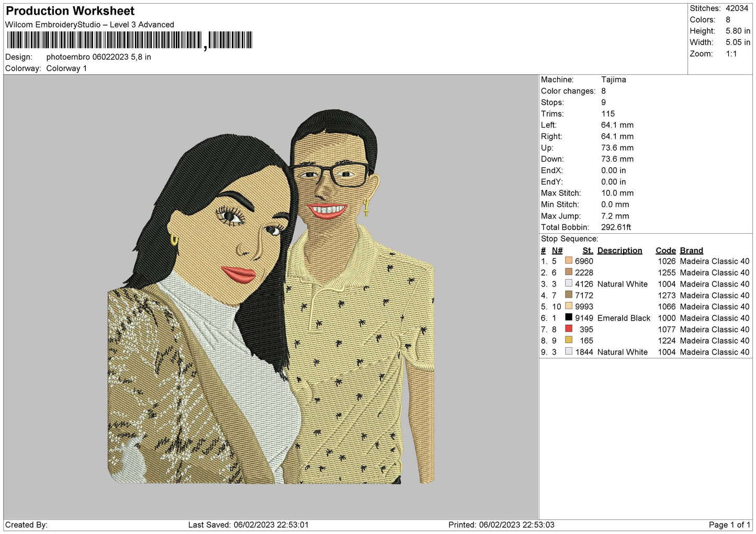Click 'Colorway 1' value

point(66,69)
